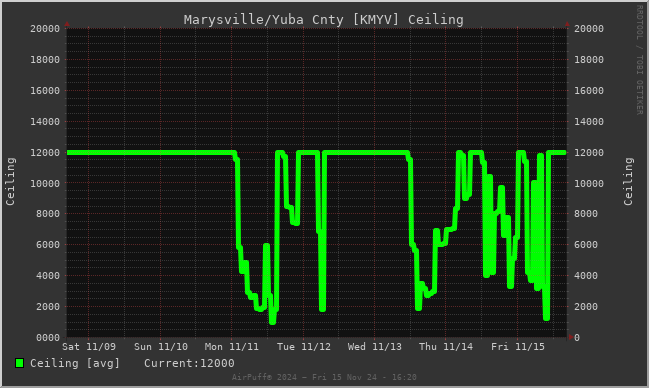Image resolution: width=649 pixels, height=388 pixels.
Task: Click the Wed 11/13 date label
Action: click(x=375, y=347)
